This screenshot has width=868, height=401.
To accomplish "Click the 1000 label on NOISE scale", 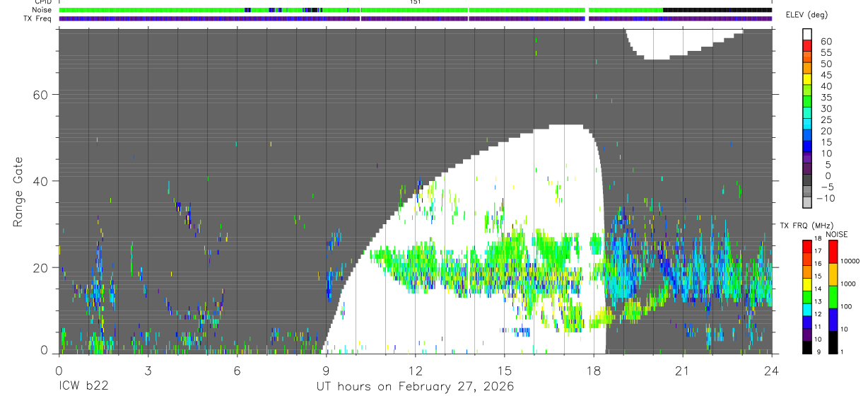I will click(x=848, y=284).
